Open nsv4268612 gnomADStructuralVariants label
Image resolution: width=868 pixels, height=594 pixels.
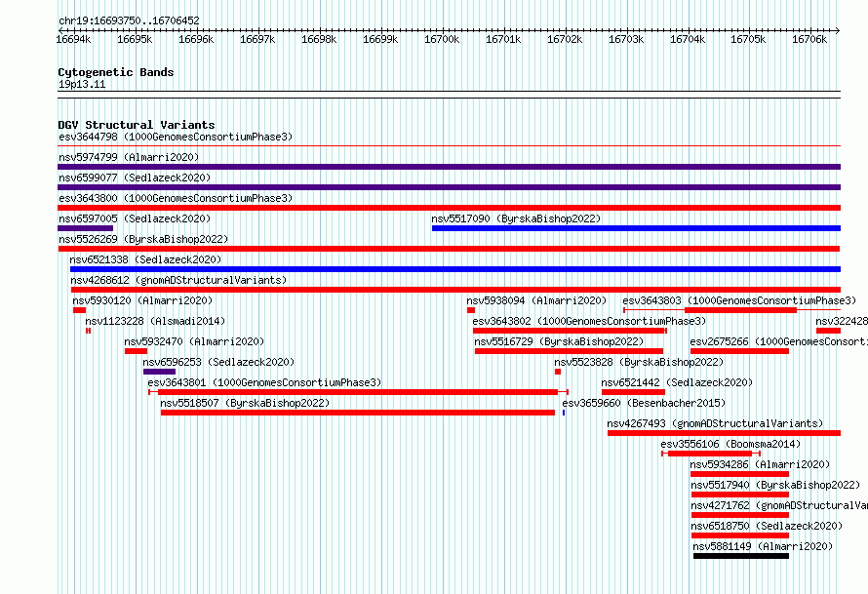point(178,280)
